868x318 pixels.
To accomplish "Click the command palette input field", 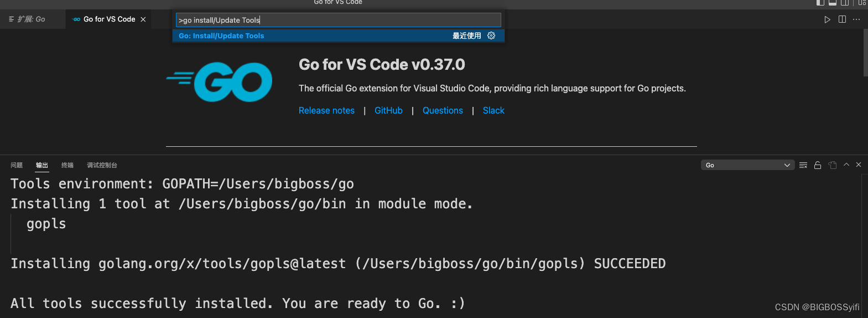I will coord(338,20).
